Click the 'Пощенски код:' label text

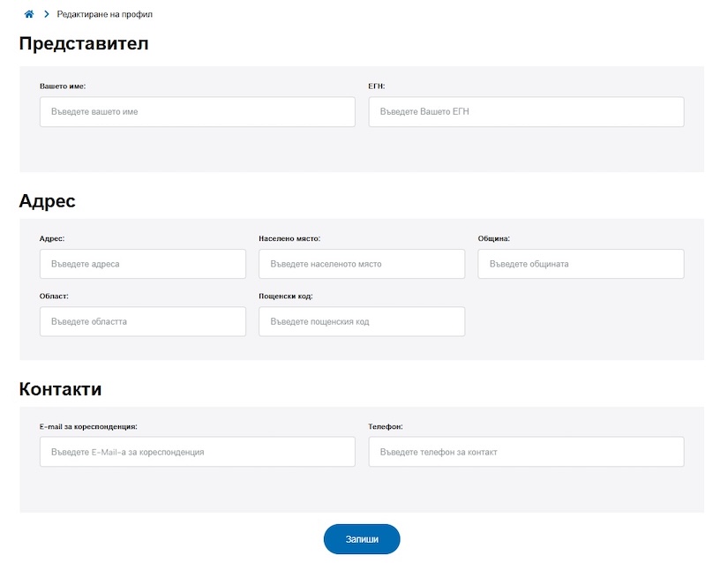click(286, 297)
